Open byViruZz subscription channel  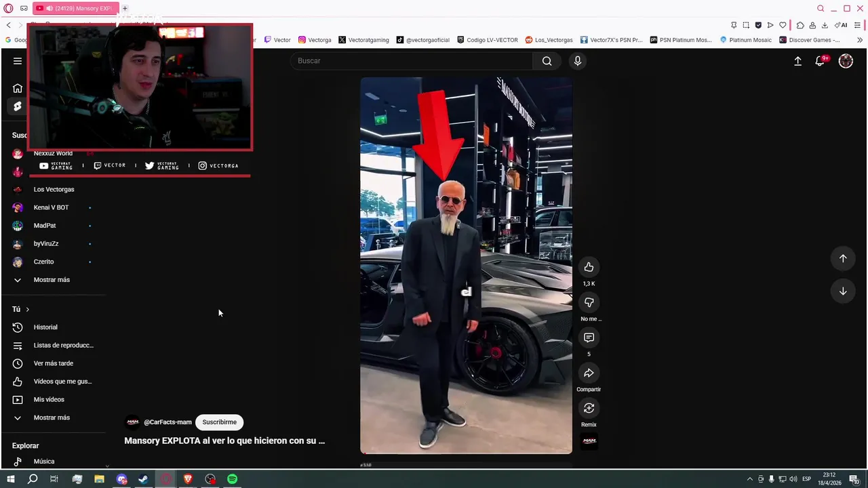coord(46,243)
